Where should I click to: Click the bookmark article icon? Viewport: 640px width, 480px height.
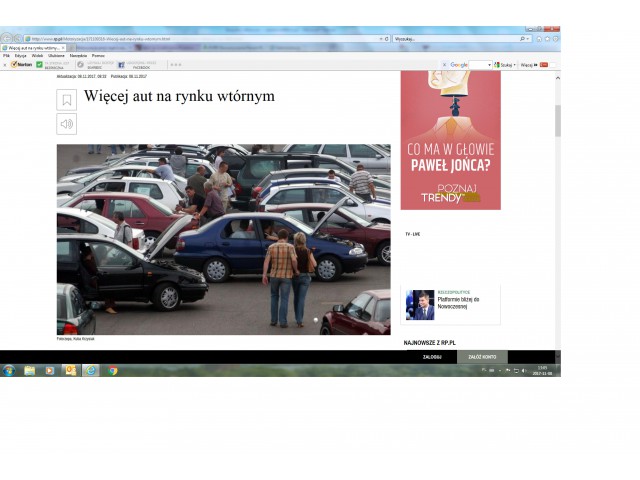tap(66, 100)
